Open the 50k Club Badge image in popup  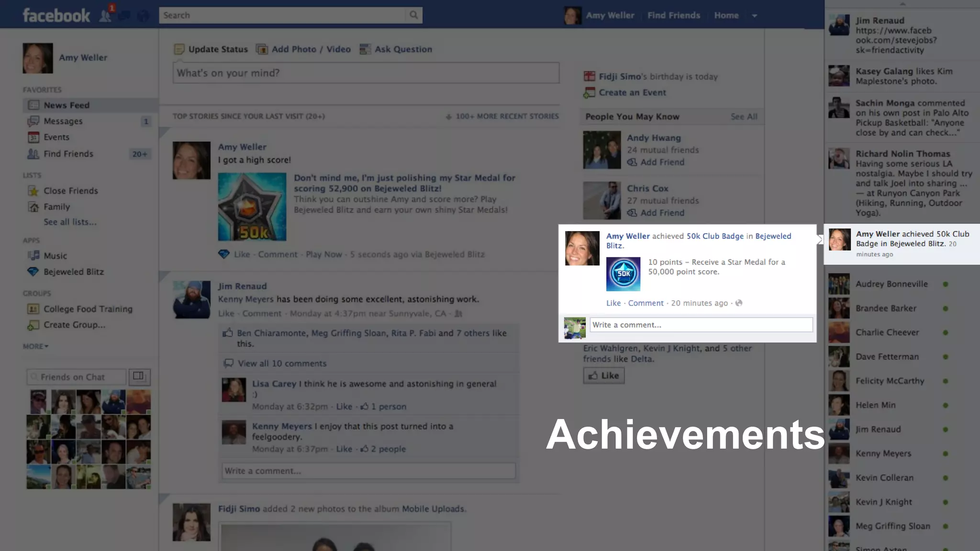click(x=624, y=274)
